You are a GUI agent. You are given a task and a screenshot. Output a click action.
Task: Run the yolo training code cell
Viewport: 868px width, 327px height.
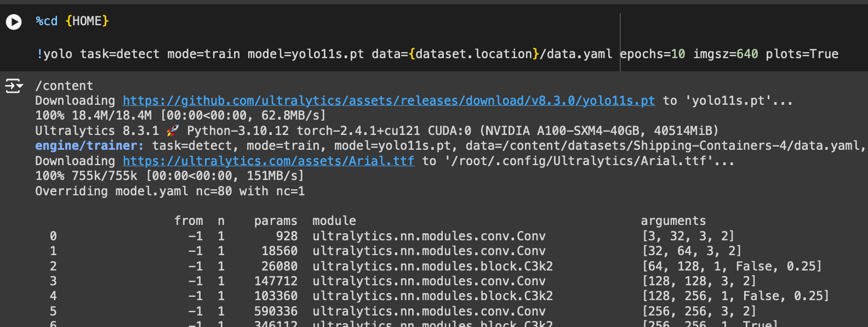(14, 21)
